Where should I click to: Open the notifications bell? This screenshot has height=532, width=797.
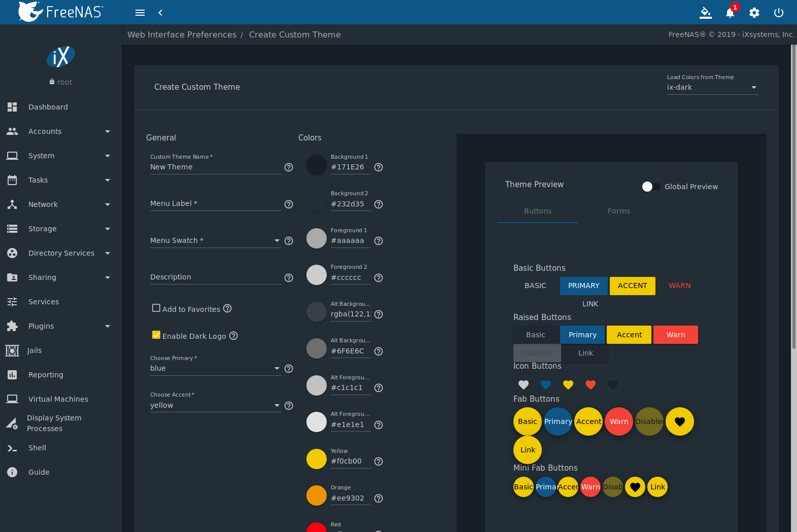tap(730, 13)
